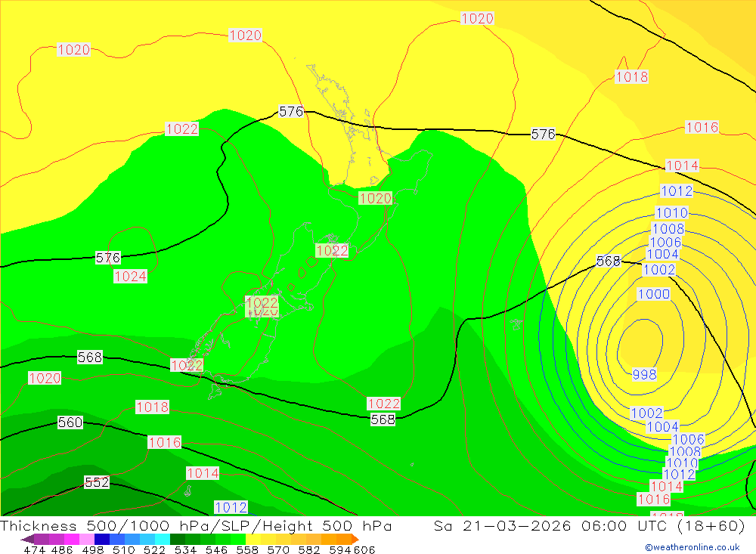Select the darkest green legend swatch
The width and height of the screenshot is (756, 554).
[x=178, y=539]
